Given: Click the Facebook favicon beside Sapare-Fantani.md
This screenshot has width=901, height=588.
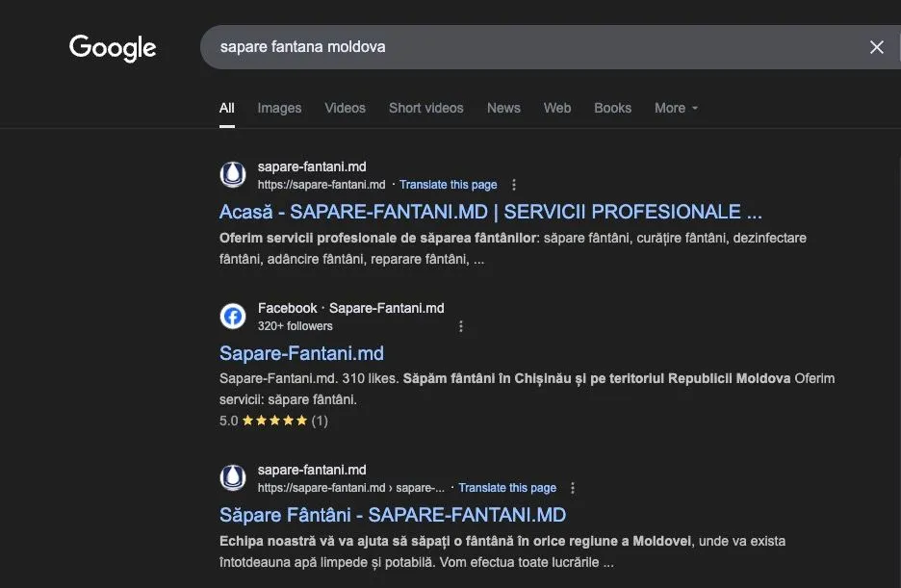Looking at the screenshot, I should point(232,316).
